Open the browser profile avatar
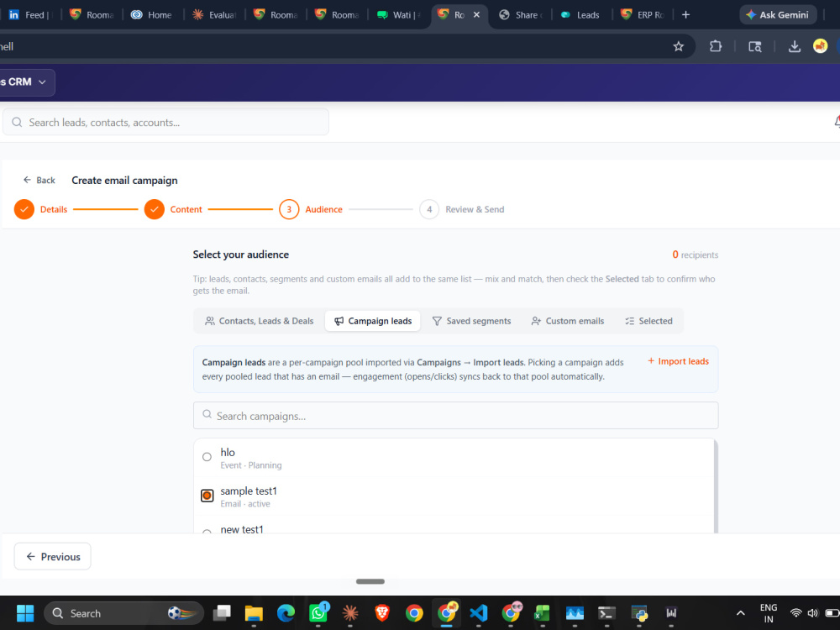Viewport: 840px width, 630px height. (820, 46)
